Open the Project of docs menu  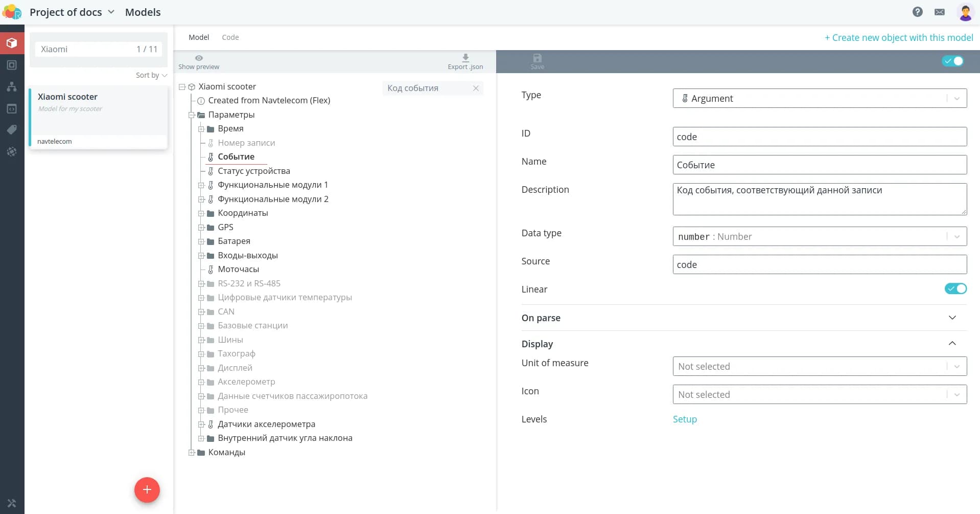pos(72,12)
